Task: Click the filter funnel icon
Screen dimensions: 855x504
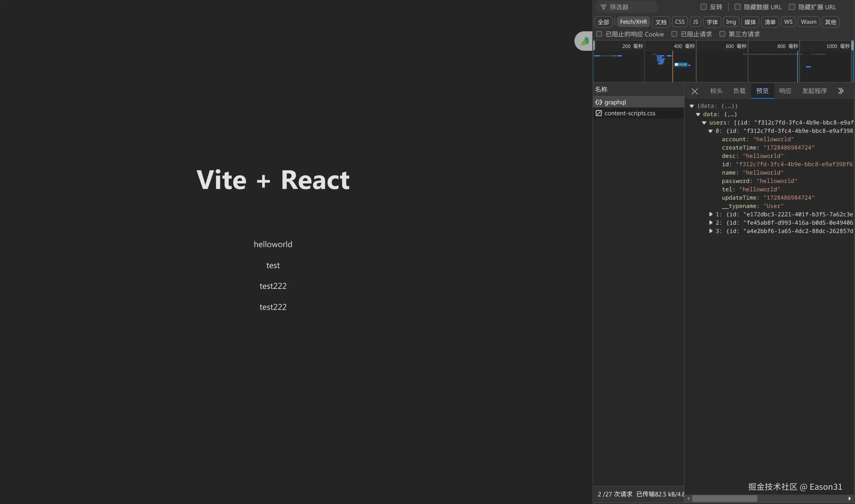Action: (x=603, y=7)
